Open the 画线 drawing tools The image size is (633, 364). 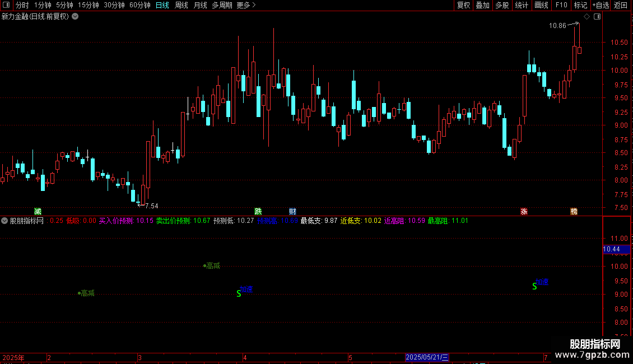(x=541, y=5)
